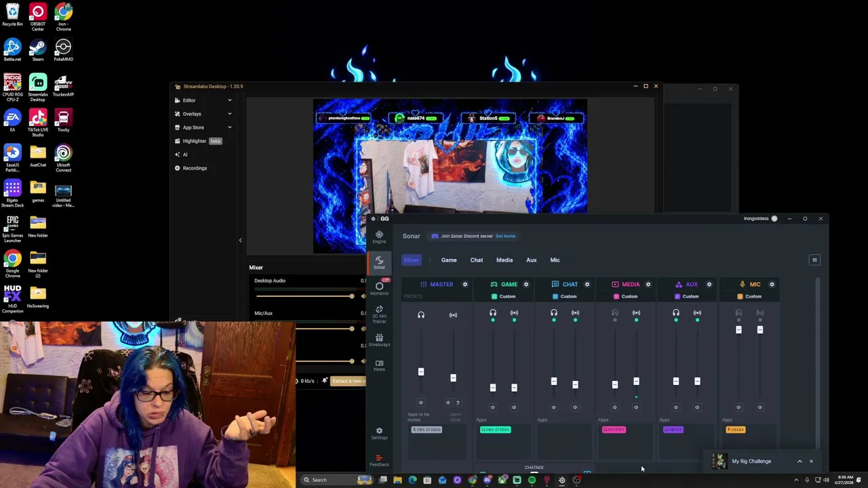Mute the MASTER headphones fader
Image resolution: width=868 pixels, height=488 pixels.
point(420,403)
